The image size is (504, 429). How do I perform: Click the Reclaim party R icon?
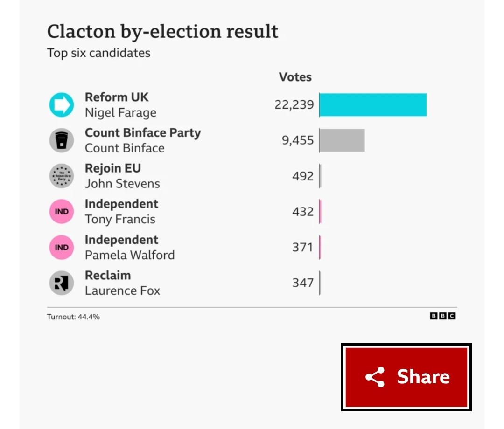pyautogui.click(x=62, y=283)
